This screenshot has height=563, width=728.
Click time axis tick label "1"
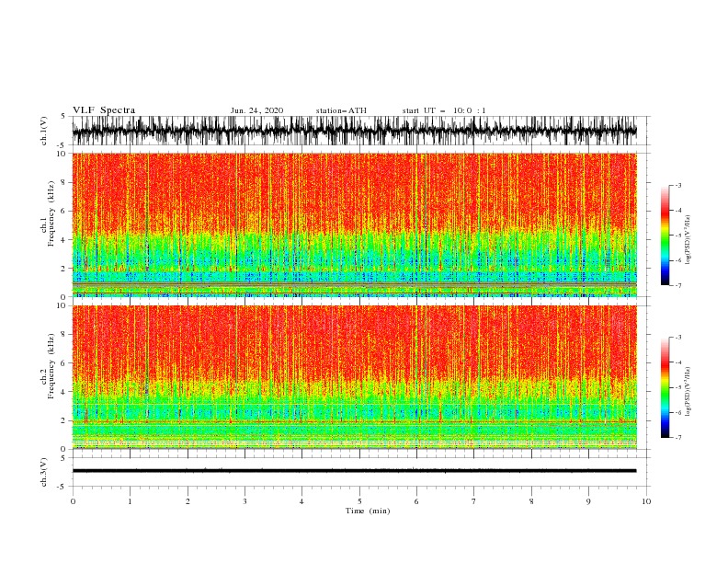coord(130,501)
